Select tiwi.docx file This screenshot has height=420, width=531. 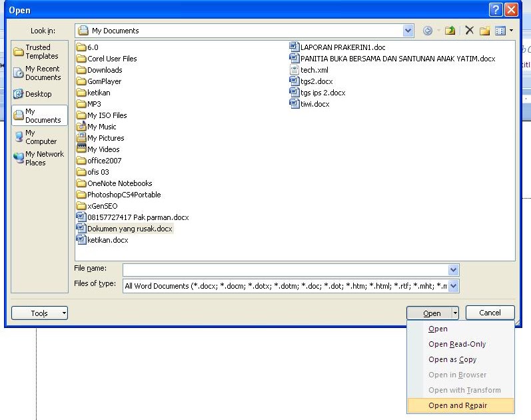[x=310, y=104]
